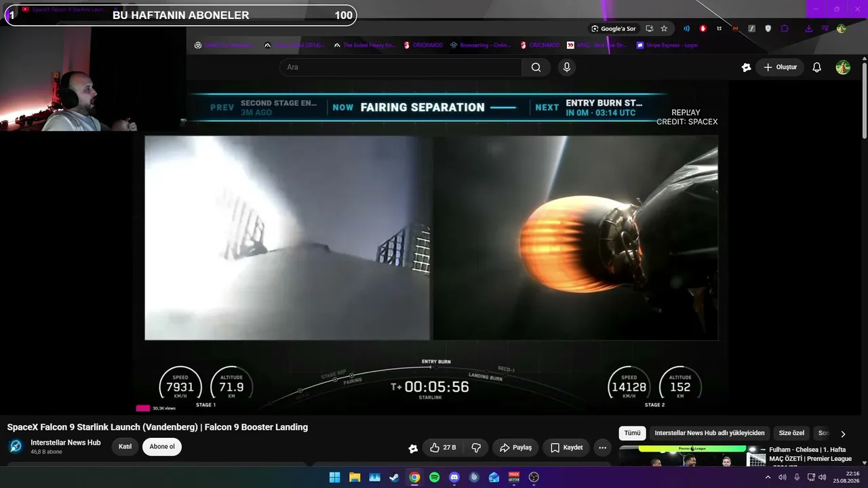Click the Chrome profile avatar in toolbar

click(842, 28)
